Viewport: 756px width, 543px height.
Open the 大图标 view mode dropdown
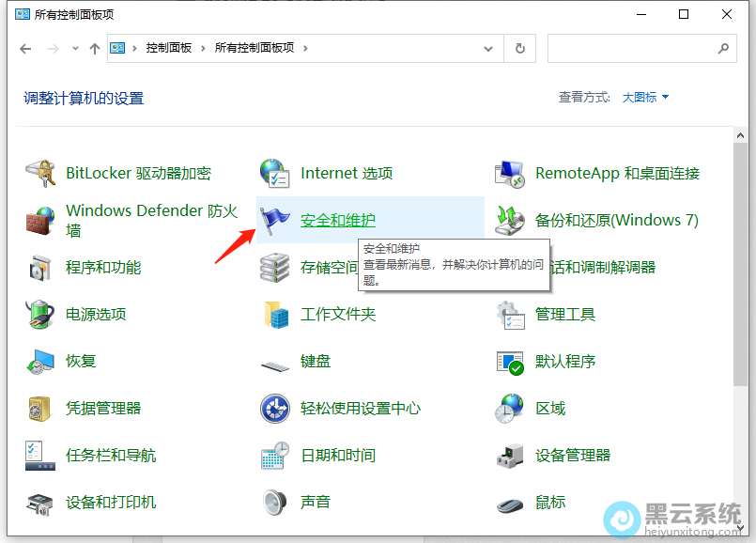[643, 97]
